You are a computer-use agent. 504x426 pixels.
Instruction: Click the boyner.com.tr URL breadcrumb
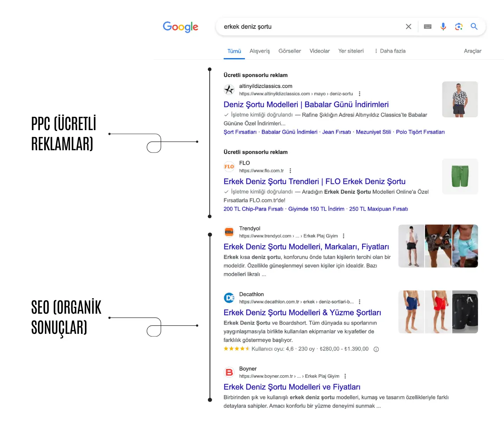pyautogui.click(x=289, y=376)
